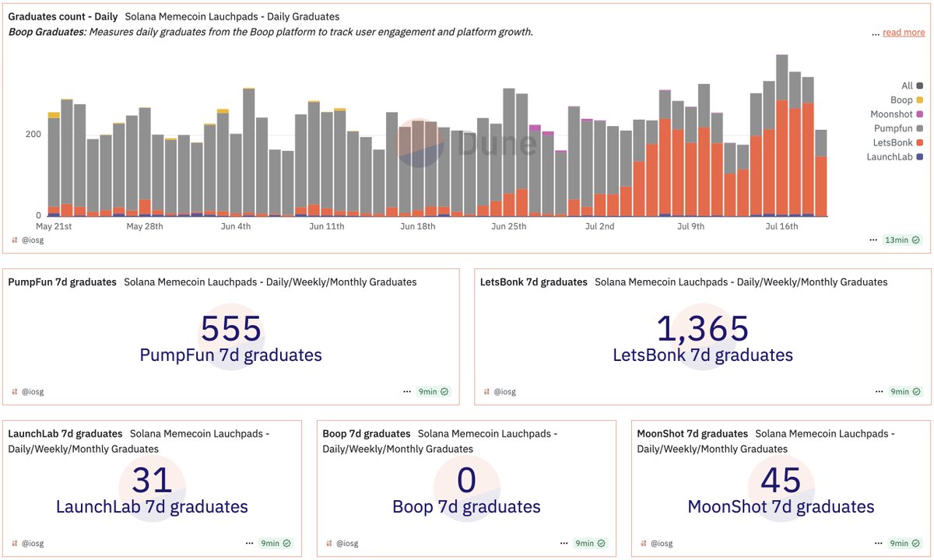Click the 'LetsBonk 7d graduates' counter caption
Screen dimensions: 934x560
click(x=703, y=355)
